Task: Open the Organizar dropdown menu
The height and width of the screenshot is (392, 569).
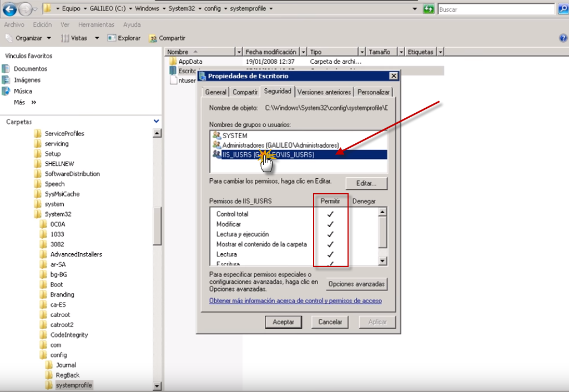Action: (x=28, y=38)
